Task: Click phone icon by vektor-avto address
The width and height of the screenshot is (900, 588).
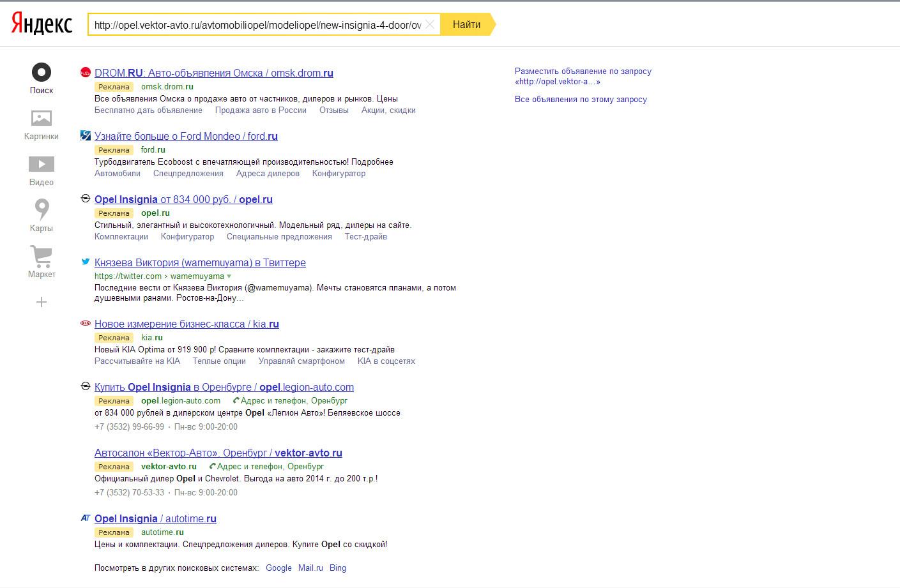Action: pos(213,467)
